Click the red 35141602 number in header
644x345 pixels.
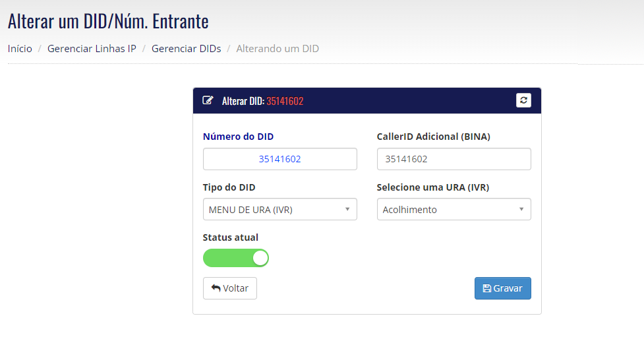(285, 101)
